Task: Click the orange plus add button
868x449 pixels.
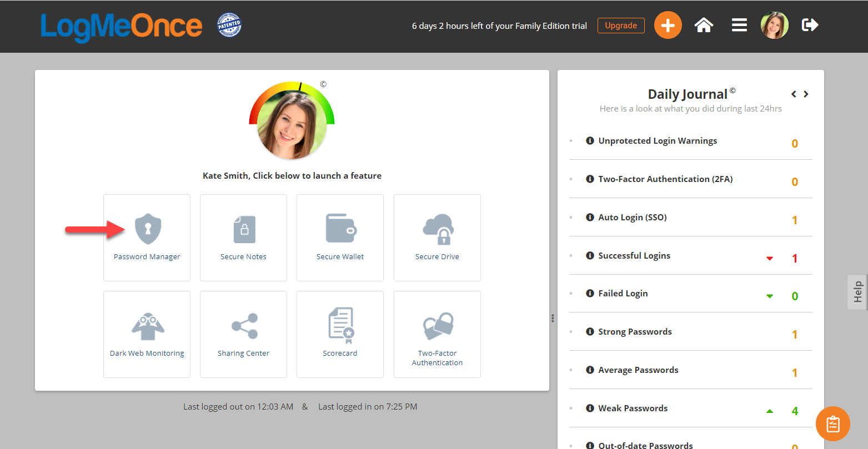Action: pyautogui.click(x=668, y=26)
